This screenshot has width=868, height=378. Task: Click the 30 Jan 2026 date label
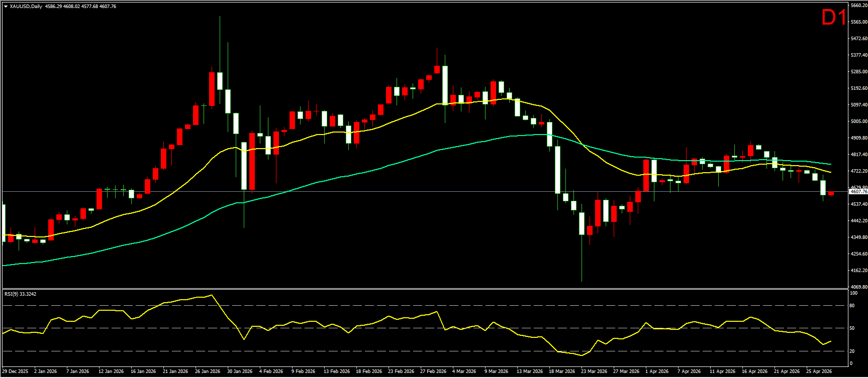click(240, 371)
